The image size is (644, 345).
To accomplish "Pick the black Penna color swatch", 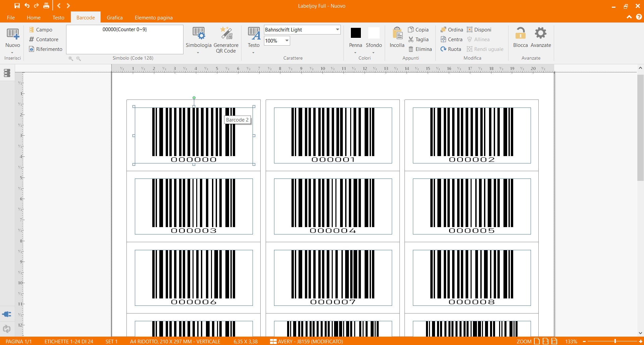I will point(356,33).
